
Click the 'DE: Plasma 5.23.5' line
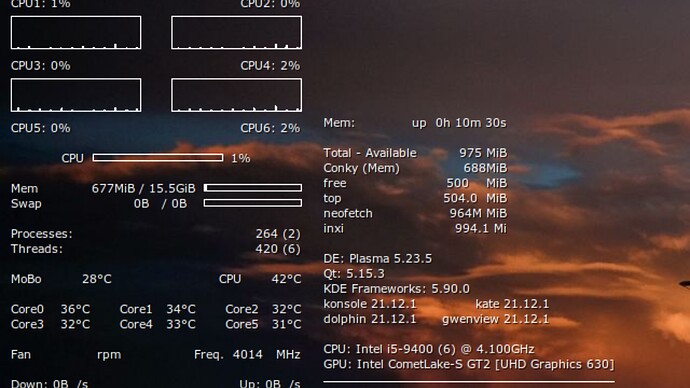[378, 259]
